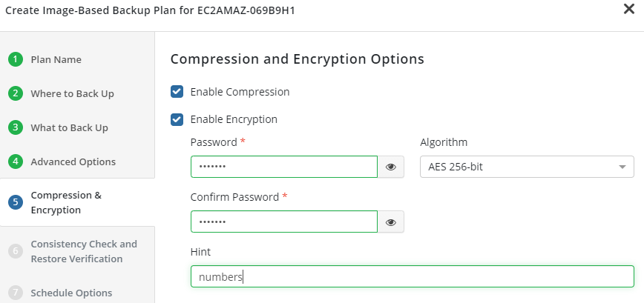The height and width of the screenshot is (303, 644).
Task: Go to the Plan Name step
Action: 56,59
